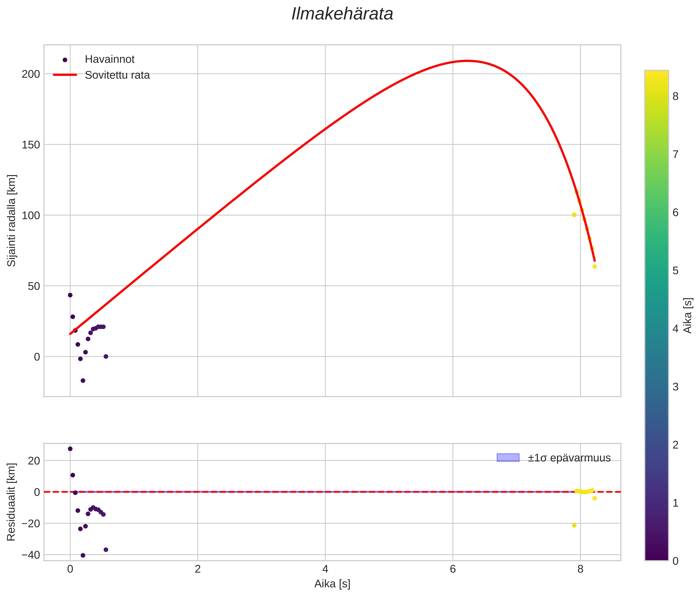Click the 50 tick on the position axis
700x596 pixels.
click(x=34, y=286)
